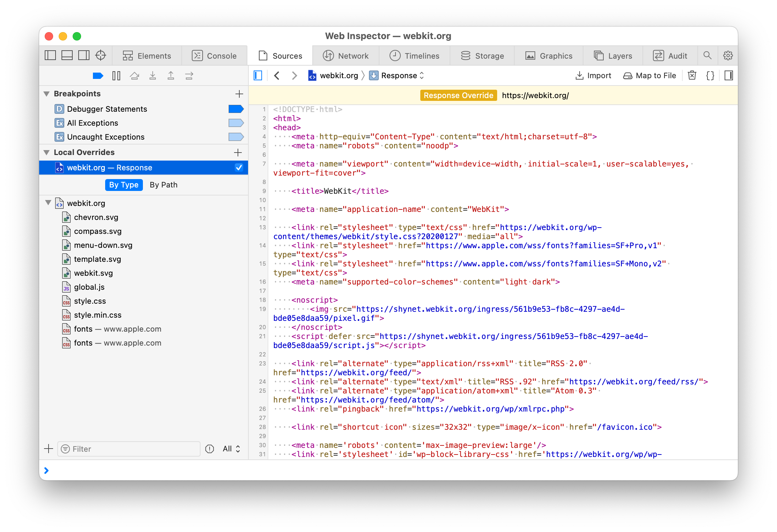Open the search tab magnifier icon
The height and width of the screenshot is (532, 777).
[707, 56]
